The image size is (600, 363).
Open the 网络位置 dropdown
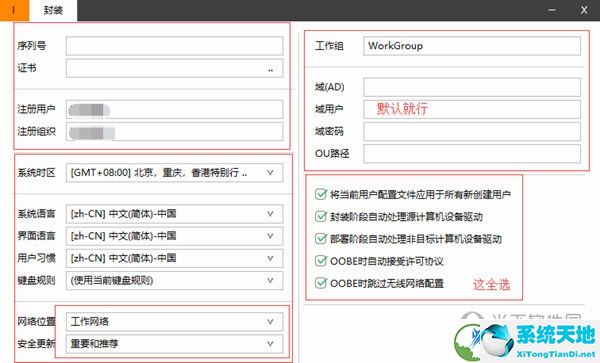point(174,322)
